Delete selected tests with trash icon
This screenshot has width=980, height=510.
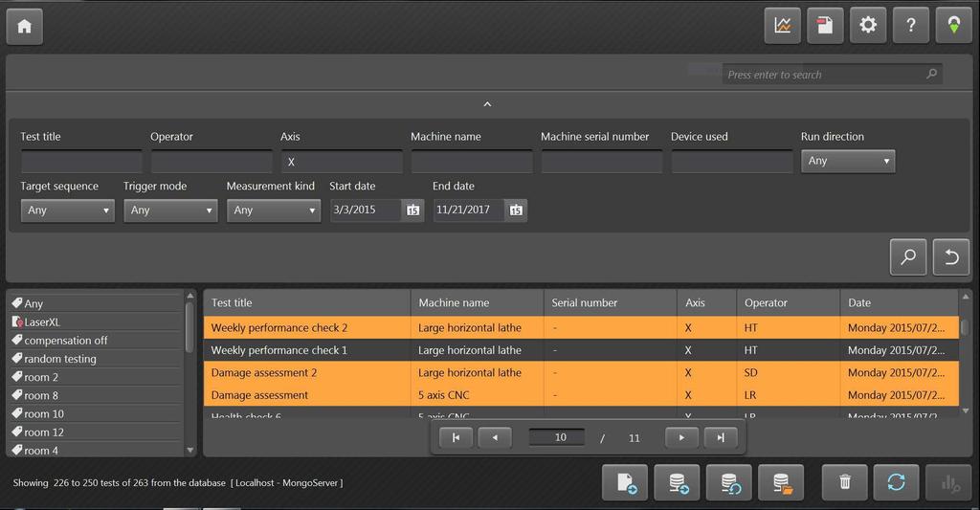coord(845,482)
